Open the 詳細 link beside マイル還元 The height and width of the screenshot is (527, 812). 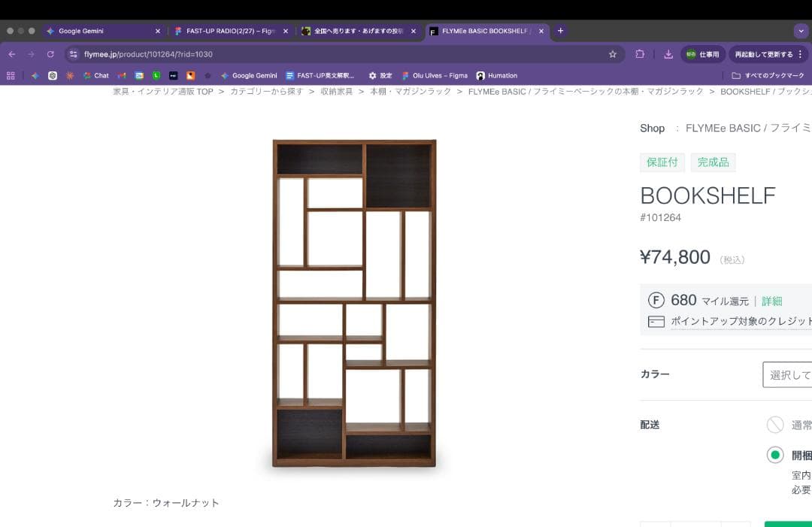[771, 300]
